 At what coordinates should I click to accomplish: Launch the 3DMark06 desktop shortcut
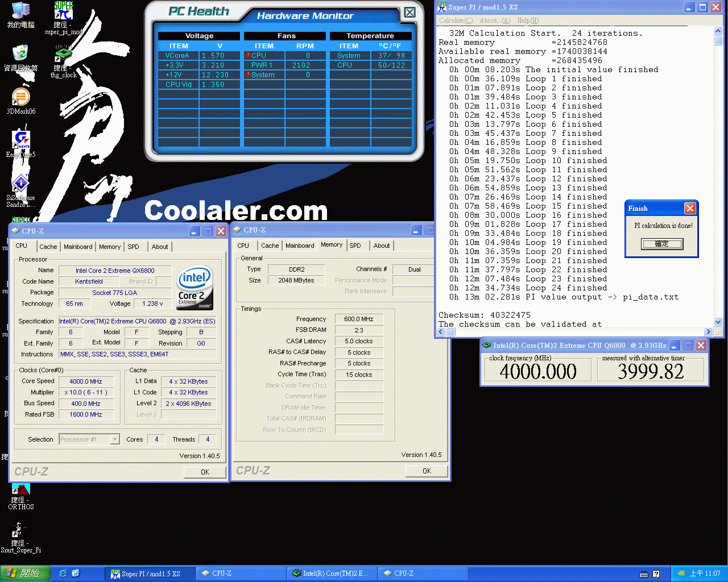(20, 101)
